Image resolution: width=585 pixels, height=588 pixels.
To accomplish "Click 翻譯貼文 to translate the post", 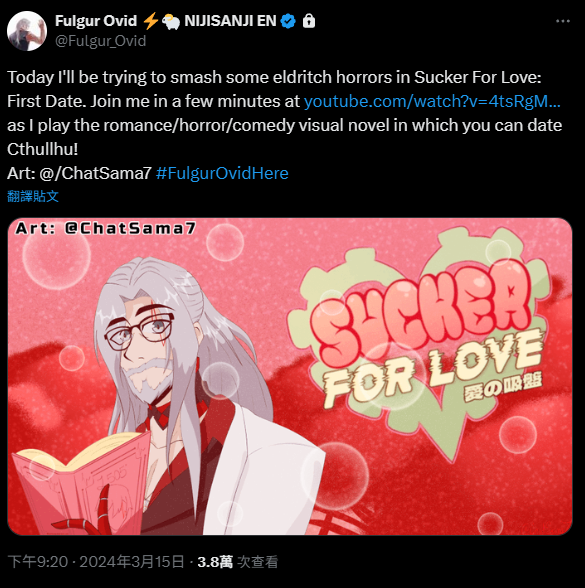I will point(33,196).
